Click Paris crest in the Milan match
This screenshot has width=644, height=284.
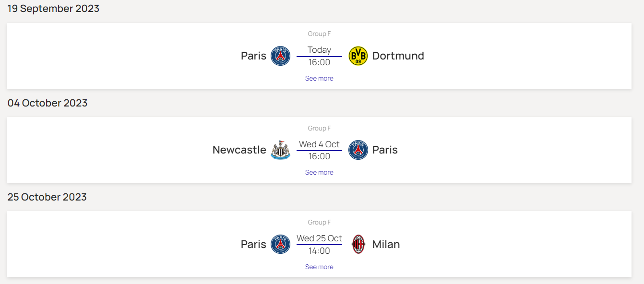(x=280, y=244)
